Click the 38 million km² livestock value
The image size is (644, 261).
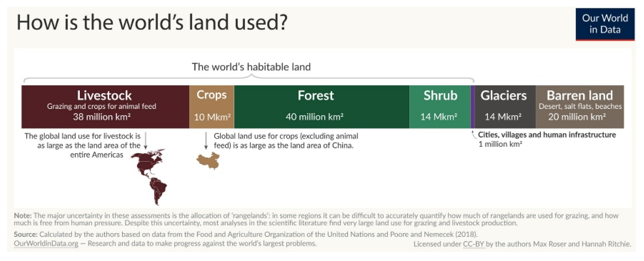click(x=102, y=117)
